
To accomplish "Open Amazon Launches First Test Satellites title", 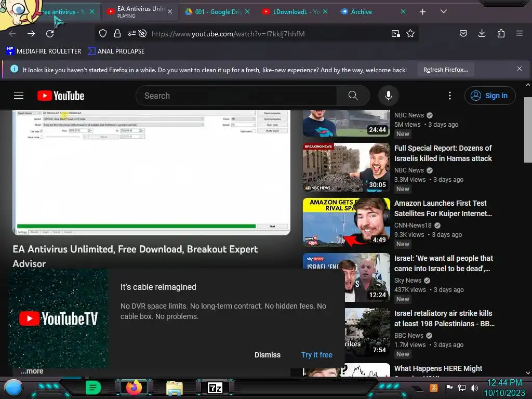I will point(443,208).
